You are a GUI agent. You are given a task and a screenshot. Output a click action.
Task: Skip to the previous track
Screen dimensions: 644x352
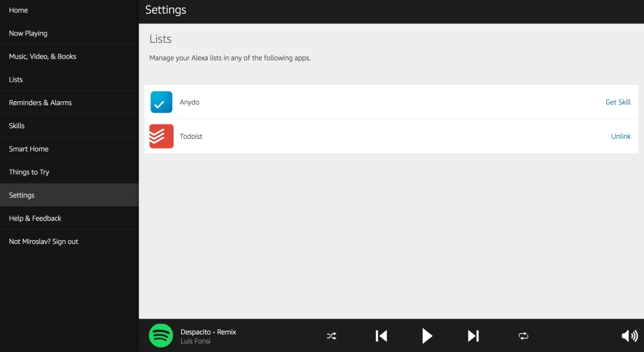point(381,336)
